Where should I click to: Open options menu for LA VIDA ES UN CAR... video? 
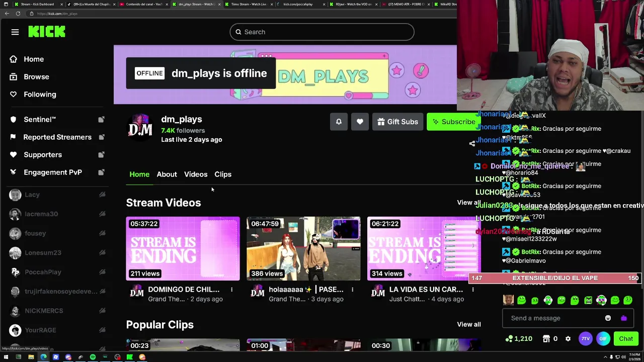pyautogui.click(x=472, y=290)
